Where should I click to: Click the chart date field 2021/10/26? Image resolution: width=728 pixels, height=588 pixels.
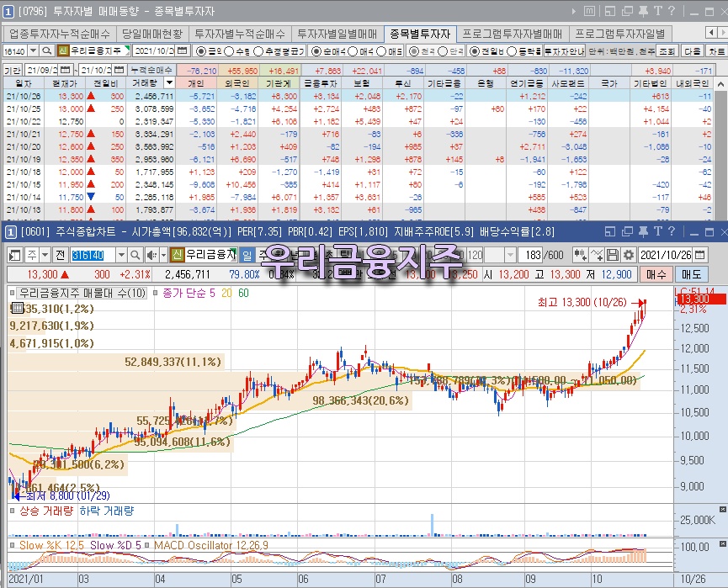(x=666, y=255)
